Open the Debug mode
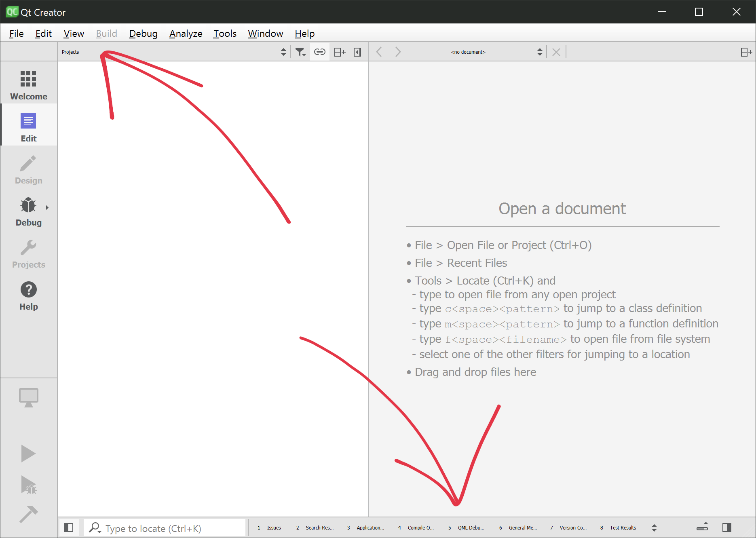Image resolution: width=756 pixels, height=538 pixels. 28,211
